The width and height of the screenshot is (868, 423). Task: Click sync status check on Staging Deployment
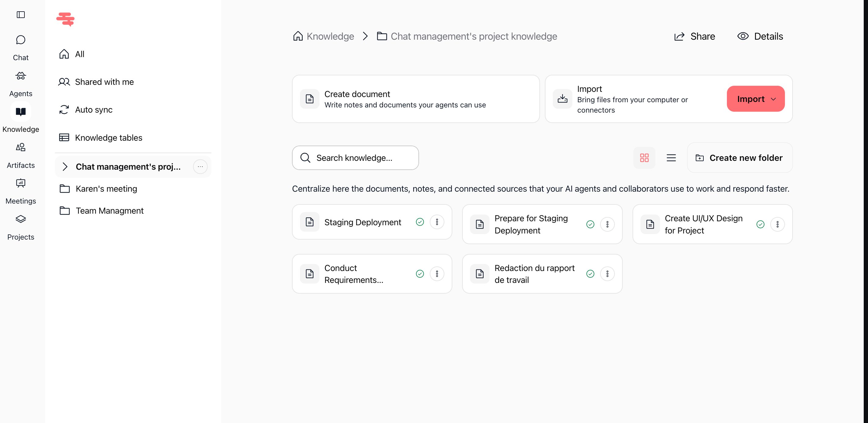[x=420, y=222]
